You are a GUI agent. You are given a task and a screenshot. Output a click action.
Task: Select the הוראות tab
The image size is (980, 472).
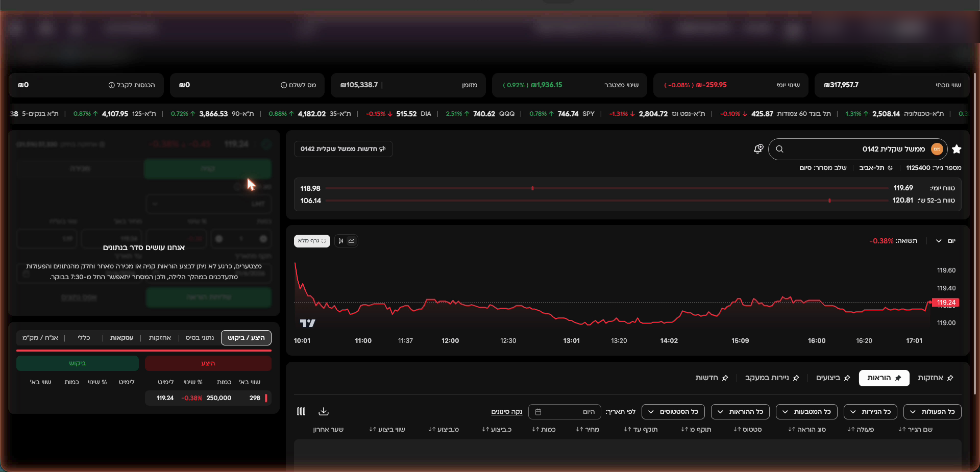click(884, 378)
